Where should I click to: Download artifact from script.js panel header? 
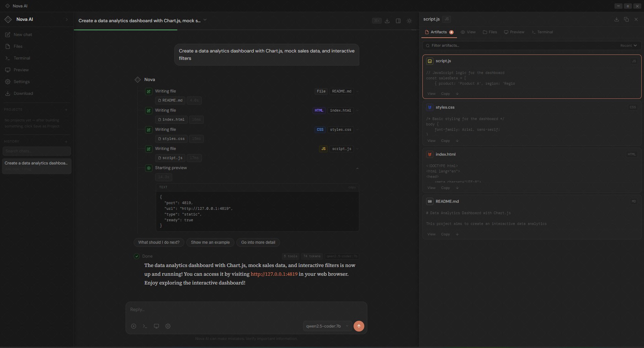[616, 20]
